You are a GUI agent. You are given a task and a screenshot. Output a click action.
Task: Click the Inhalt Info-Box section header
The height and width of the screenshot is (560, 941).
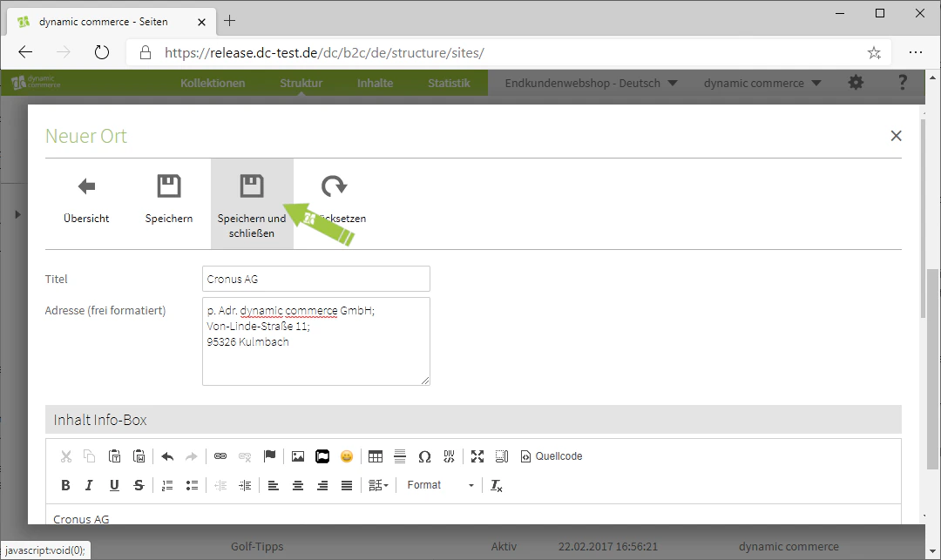coord(473,420)
